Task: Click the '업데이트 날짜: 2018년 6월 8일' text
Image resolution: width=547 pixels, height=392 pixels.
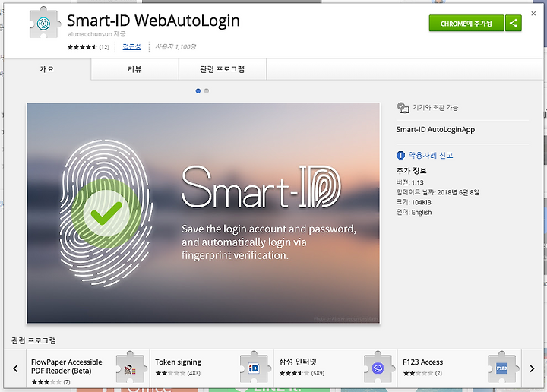Action: click(x=438, y=192)
